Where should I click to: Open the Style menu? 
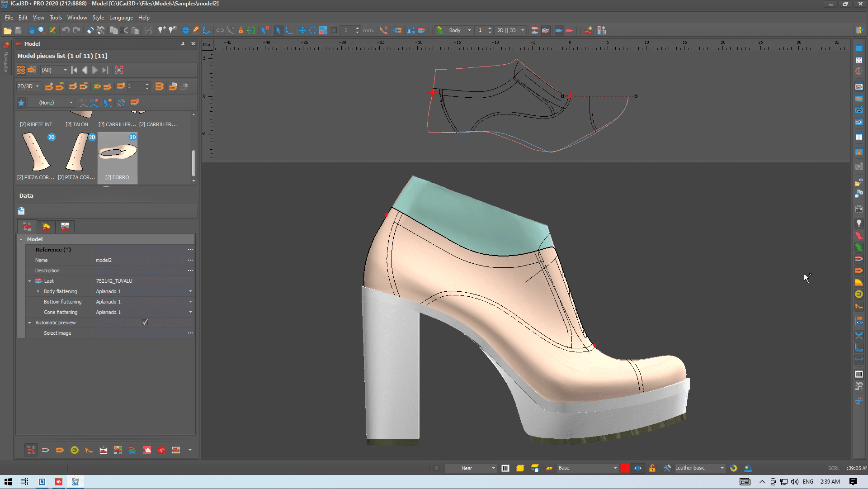[98, 18]
